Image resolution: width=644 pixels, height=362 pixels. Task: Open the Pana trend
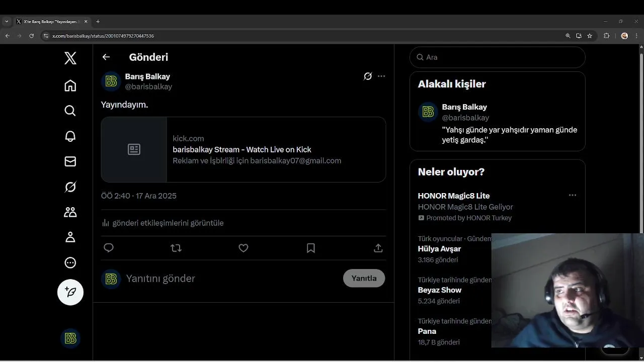[x=427, y=331]
